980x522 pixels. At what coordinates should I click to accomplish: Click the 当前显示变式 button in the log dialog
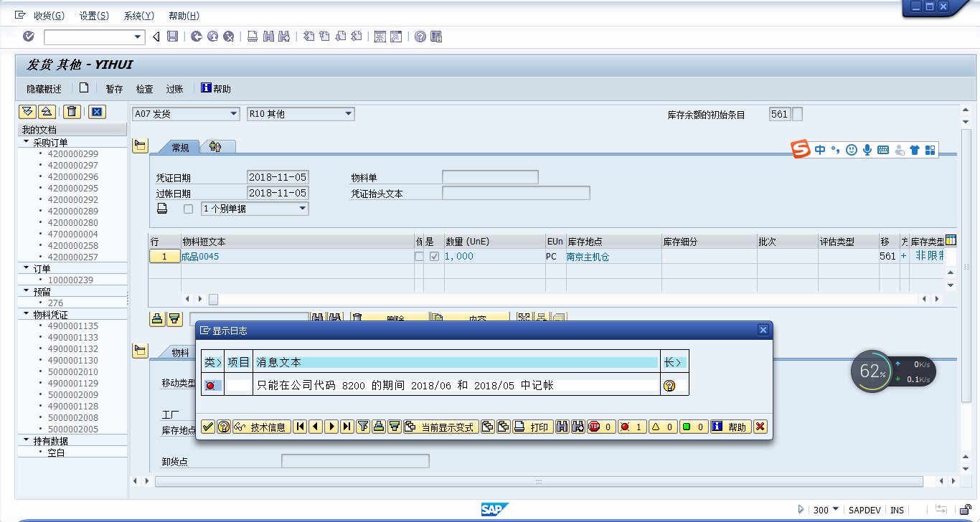tap(440, 426)
